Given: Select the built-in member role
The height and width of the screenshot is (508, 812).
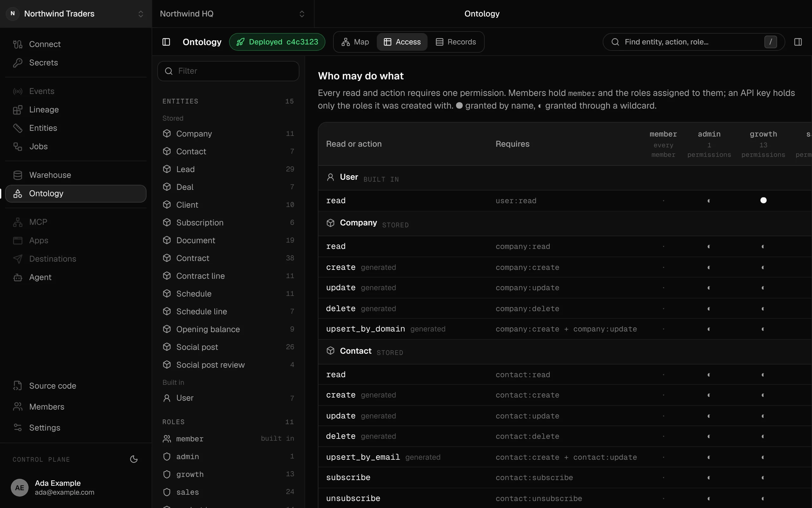Looking at the screenshot, I should click(x=228, y=438).
